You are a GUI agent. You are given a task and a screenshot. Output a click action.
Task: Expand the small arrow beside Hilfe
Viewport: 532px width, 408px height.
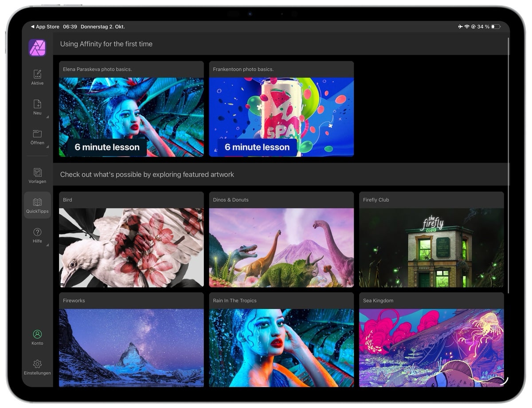tap(47, 245)
